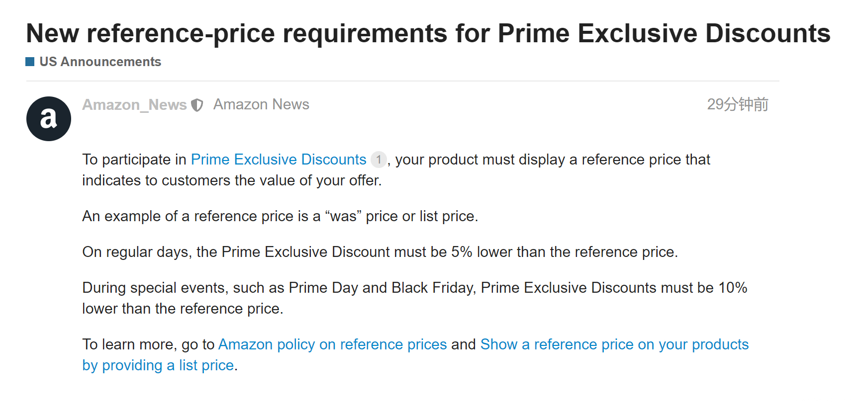Viewport: 868px width, 416px height.
Task: Click the "On regular days" paragraph
Action: [x=380, y=252]
